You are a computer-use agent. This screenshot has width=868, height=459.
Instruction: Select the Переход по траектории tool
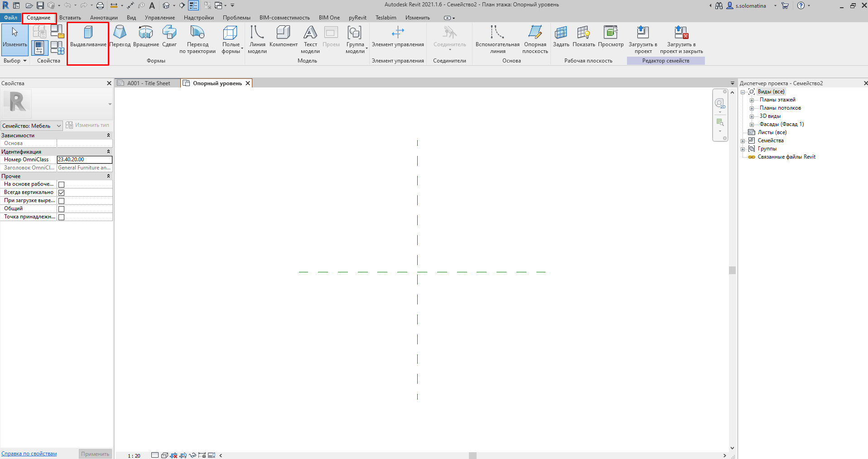[198, 40]
